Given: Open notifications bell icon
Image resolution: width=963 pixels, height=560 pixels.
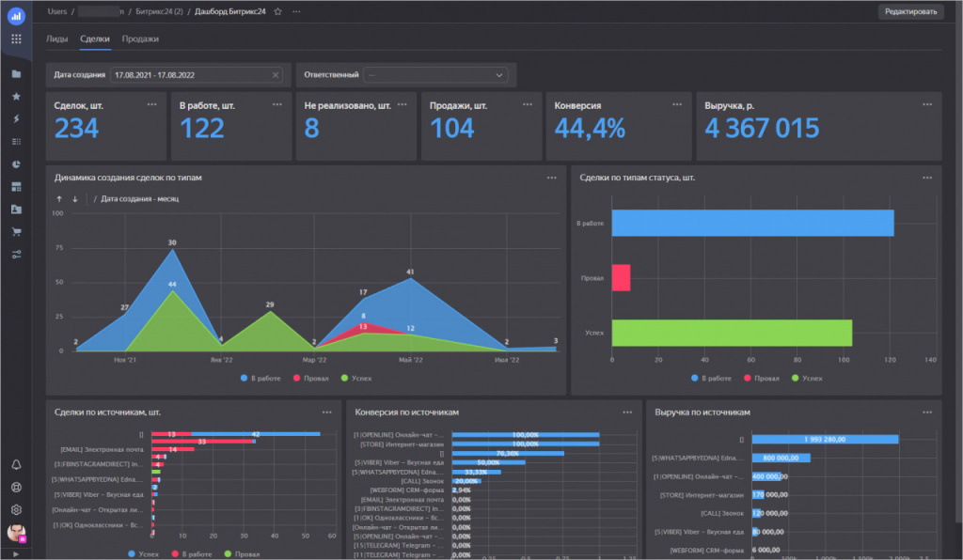Looking at the screenshot, I should [x=17, y=465].
